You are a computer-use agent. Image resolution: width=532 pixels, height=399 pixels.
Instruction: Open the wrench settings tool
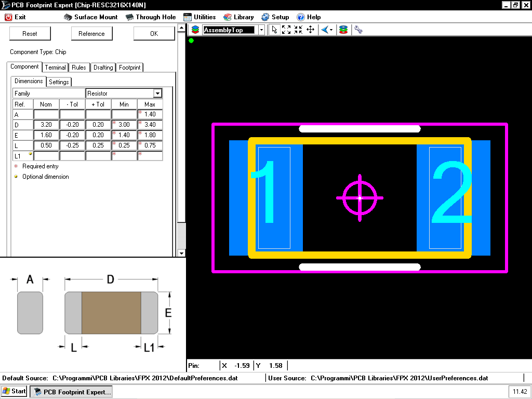tap(357, 30)
